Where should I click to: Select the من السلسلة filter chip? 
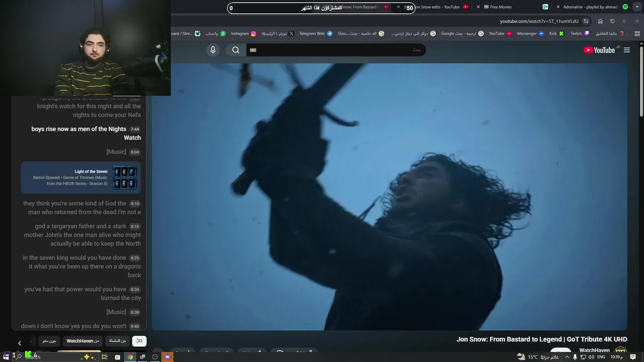click(x=117, y=341)
